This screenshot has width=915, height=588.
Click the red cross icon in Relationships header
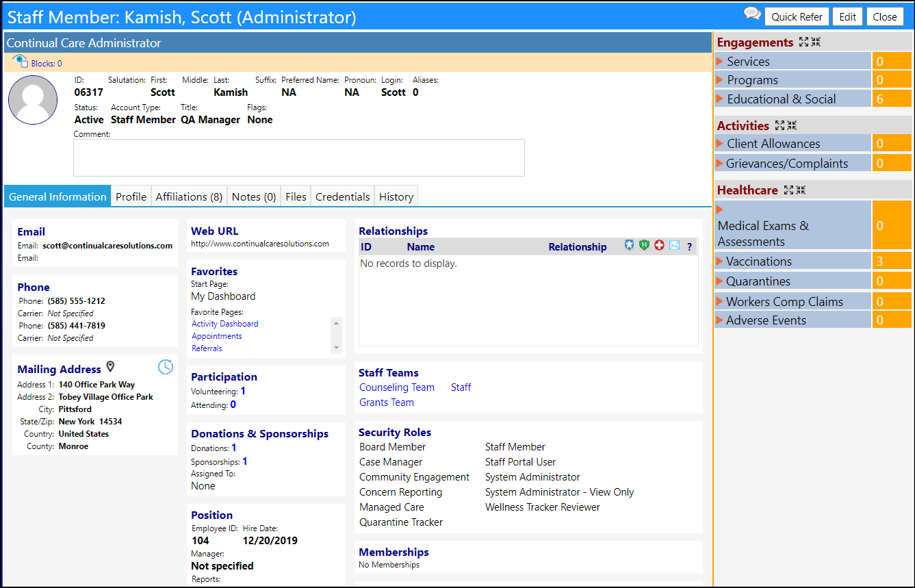(x=659, y=245)
